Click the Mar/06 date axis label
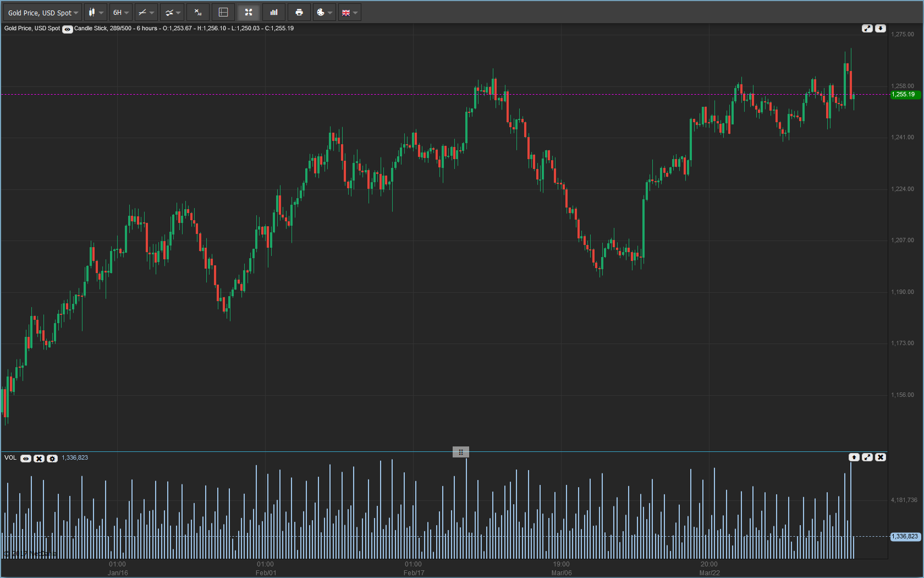Viewport: 924px width, 578px height. pyautogui.click(x=562, y=573)
